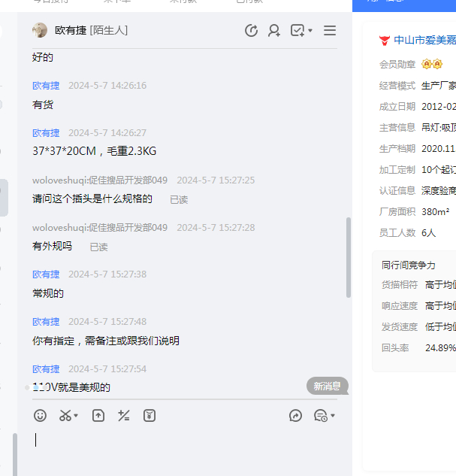Click timestamp 2024-5-7 15:27:25
This screenshot has width=456, height=476.
(x=216, y=180)
